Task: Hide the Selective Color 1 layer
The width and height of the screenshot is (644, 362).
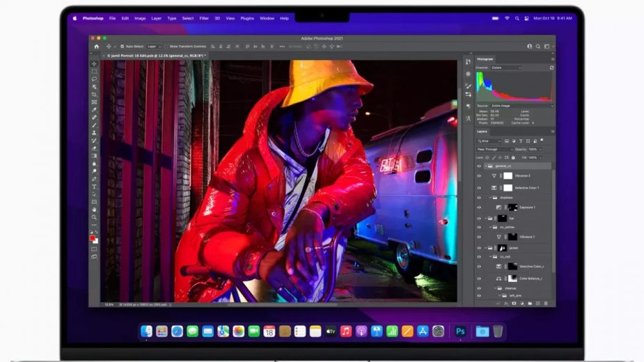Action: pos(479,188)
